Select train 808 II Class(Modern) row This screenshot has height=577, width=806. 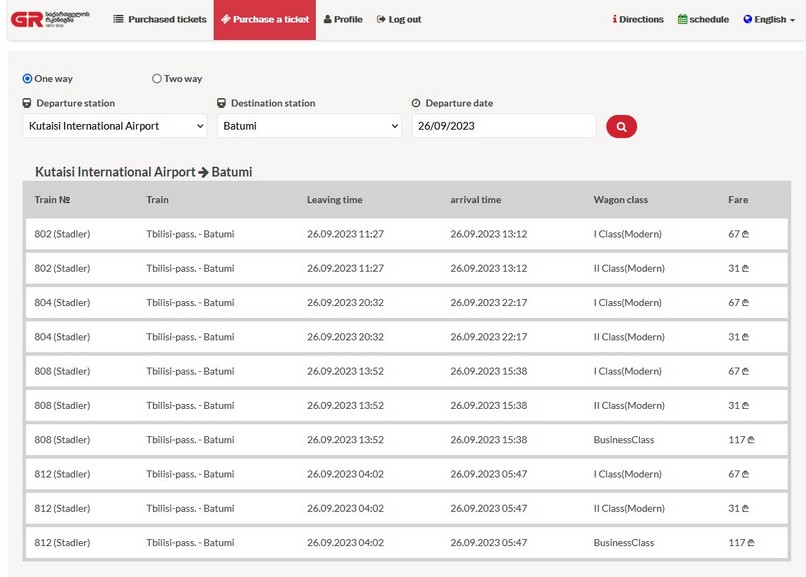click(x=407, y=405)
